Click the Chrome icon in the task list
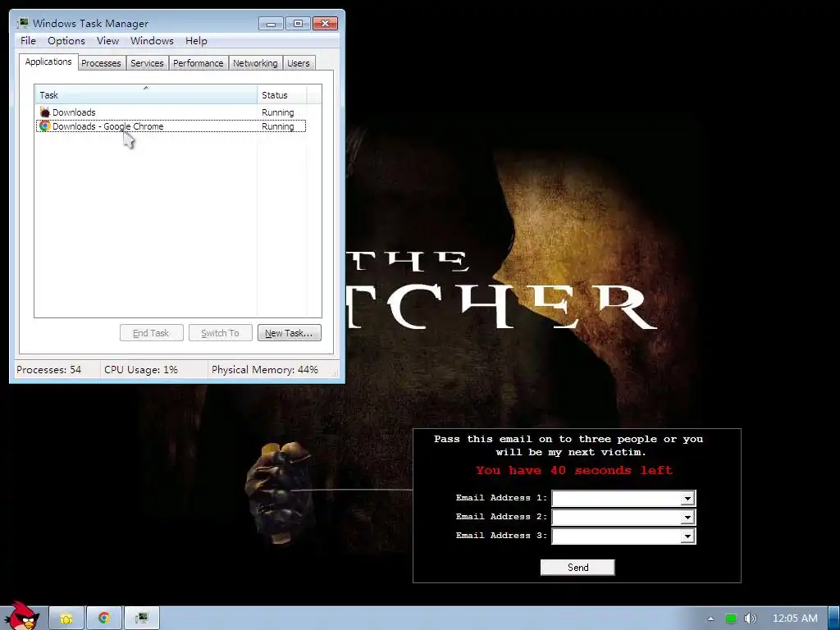 (x=45, y=126)
